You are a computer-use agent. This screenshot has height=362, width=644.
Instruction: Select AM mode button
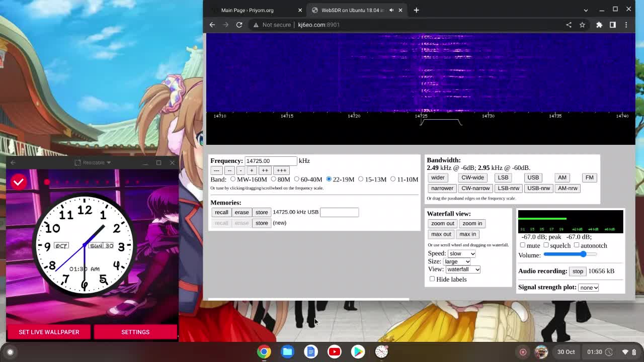pyautogui.click(x=562, y=177)
